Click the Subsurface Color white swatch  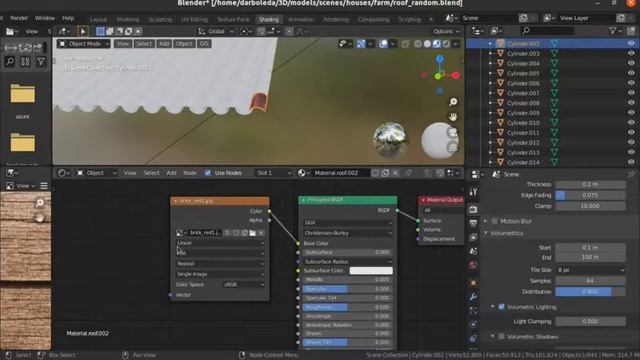[371, 271]
